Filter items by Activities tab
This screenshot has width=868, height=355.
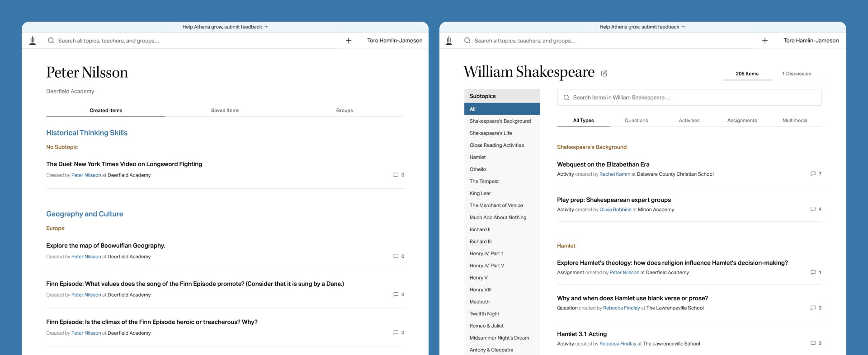point(689,121)
